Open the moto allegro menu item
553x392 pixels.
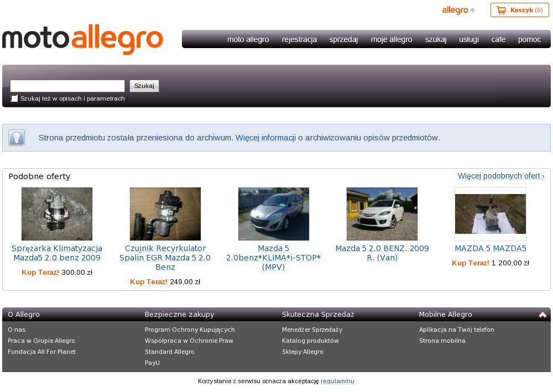[x=248, y=39]
